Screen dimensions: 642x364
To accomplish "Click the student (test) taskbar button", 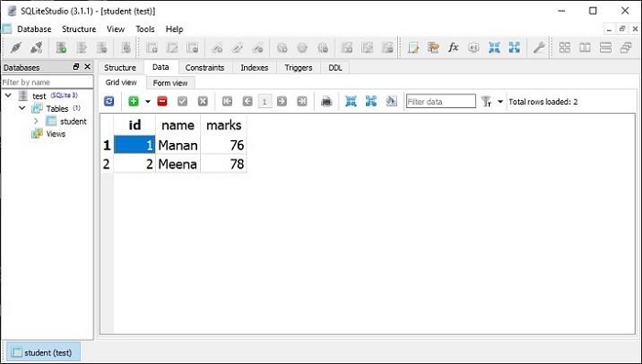I will tap(44, 352).
